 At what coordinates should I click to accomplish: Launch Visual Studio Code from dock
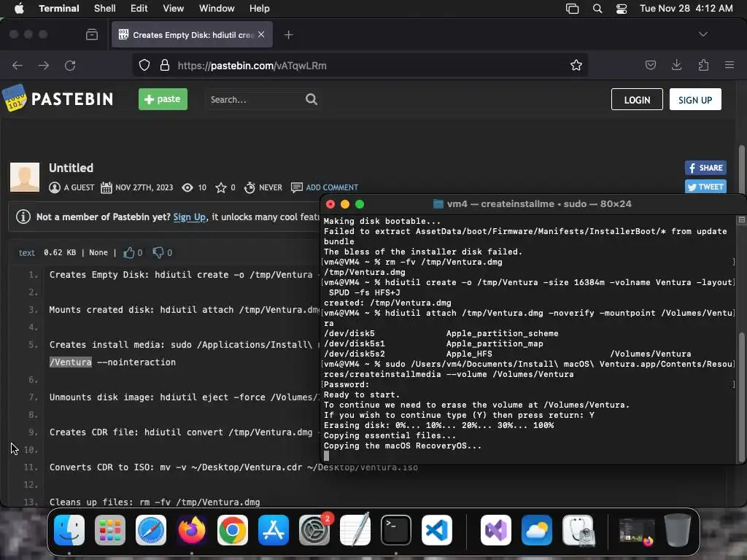pos(437,530)
